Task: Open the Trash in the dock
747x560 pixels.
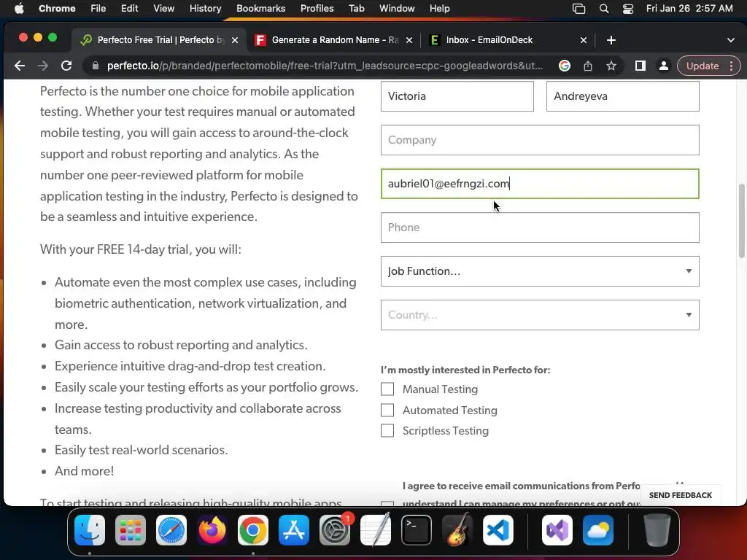Action: tap(657, 530)
